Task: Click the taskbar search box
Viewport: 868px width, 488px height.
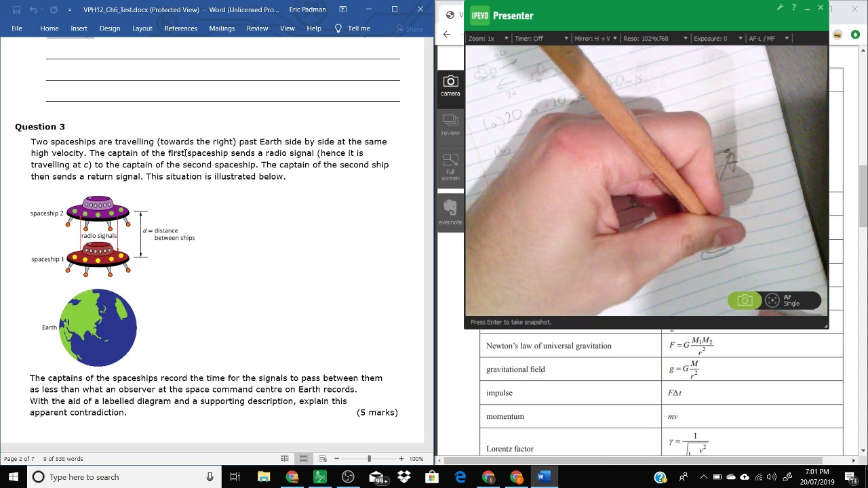Action: pyautogui.click(x=124, y=477)
